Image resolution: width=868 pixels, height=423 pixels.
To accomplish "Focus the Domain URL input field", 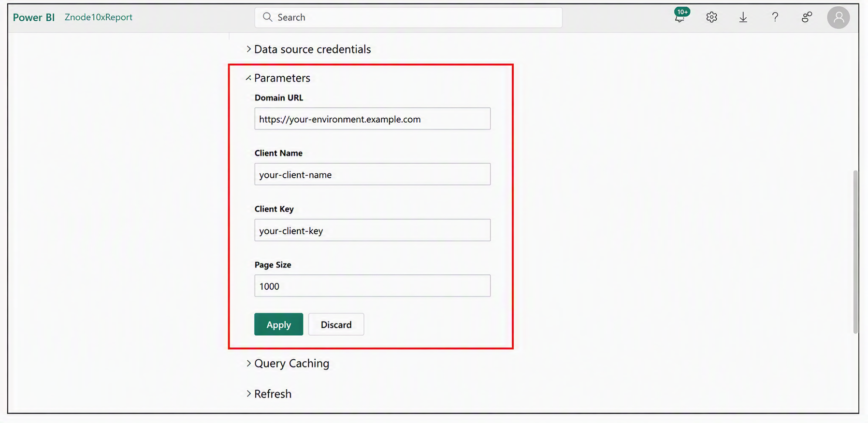I will tap(373, 119).
